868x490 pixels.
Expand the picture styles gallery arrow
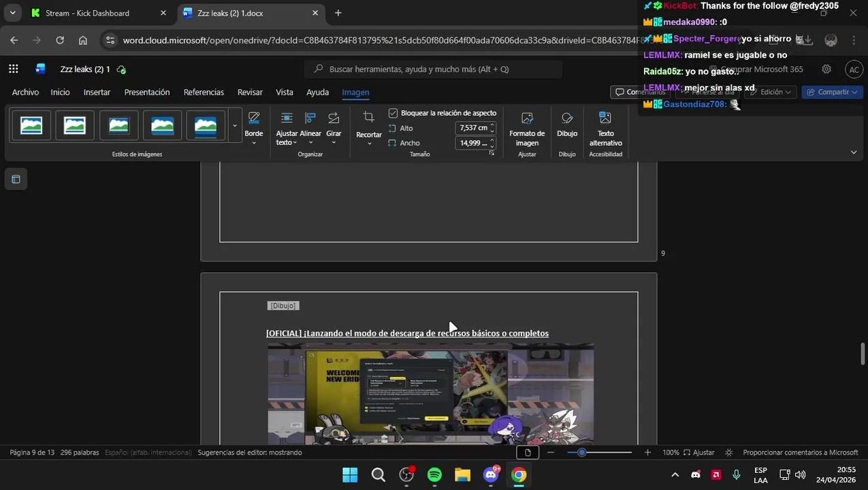pos(235,126)
